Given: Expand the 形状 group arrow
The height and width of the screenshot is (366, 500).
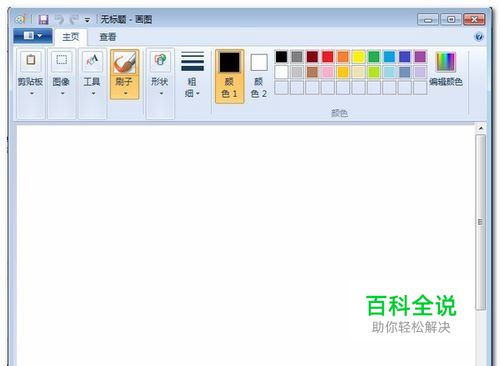Looking at the screenshot, I should [x=161, y=94].
